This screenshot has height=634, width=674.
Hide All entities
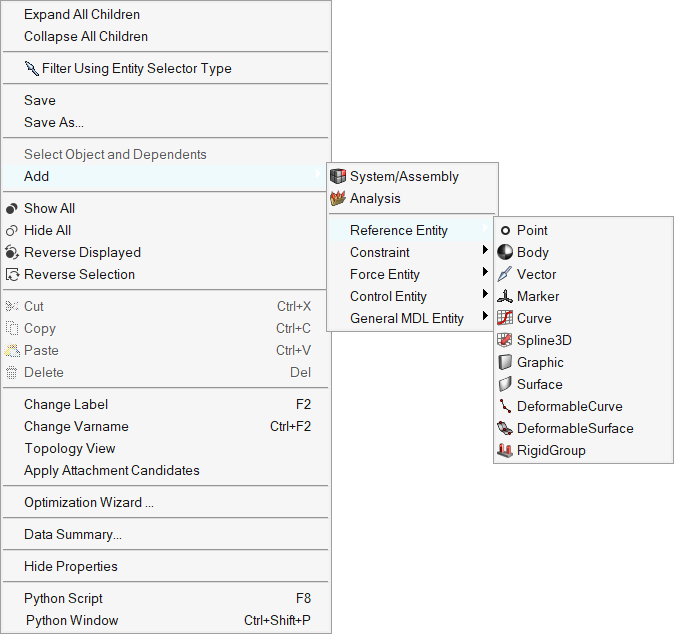pyautogui.click(x=47, y=231)
